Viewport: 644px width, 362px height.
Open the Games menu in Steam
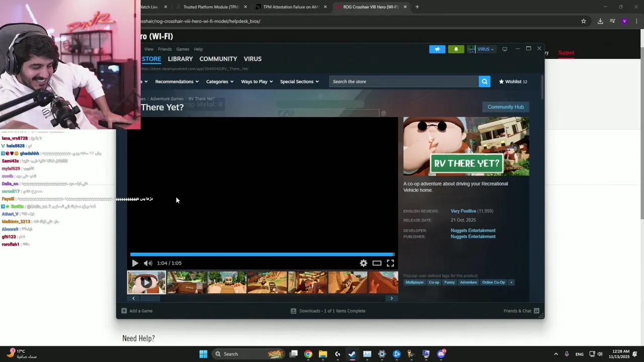[183, 49]
